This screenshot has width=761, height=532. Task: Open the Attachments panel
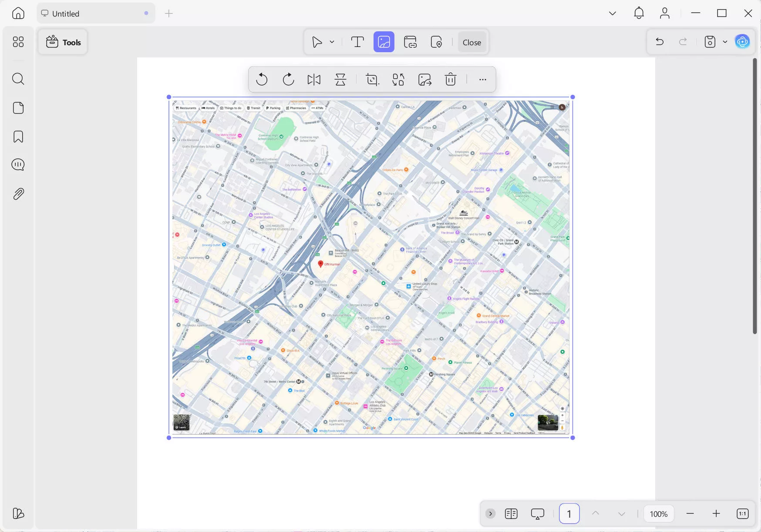[x=18, y=194]
